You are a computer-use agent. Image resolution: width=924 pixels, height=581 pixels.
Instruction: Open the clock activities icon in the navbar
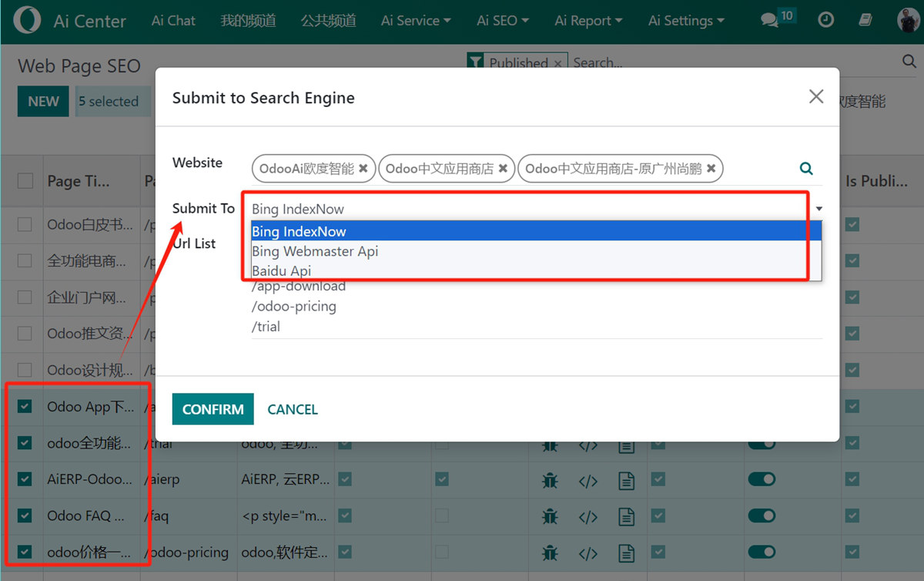pos(825,21)
